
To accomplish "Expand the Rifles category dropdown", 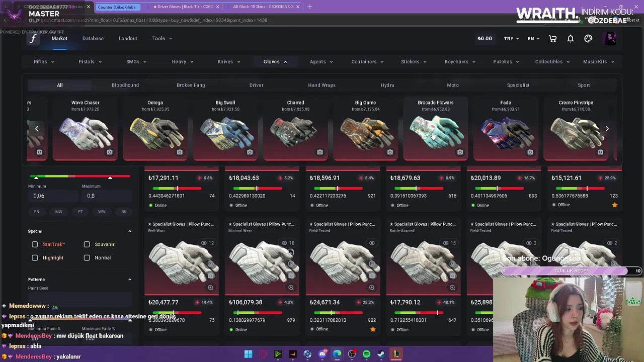I will [x=44, y=62].
